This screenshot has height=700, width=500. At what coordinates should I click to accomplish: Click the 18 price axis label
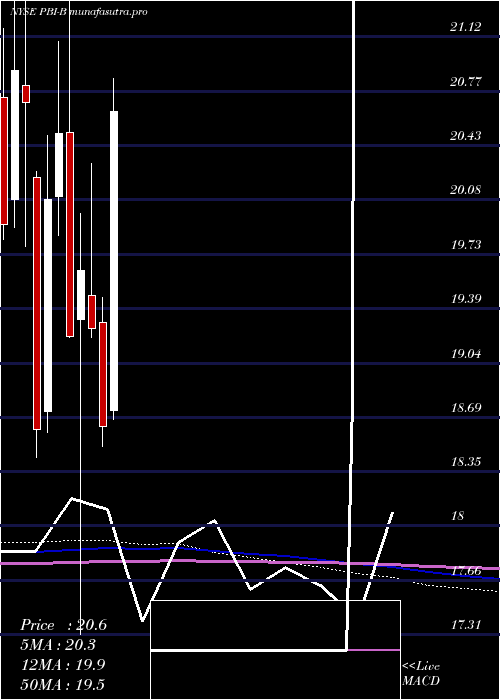point(458,516)
